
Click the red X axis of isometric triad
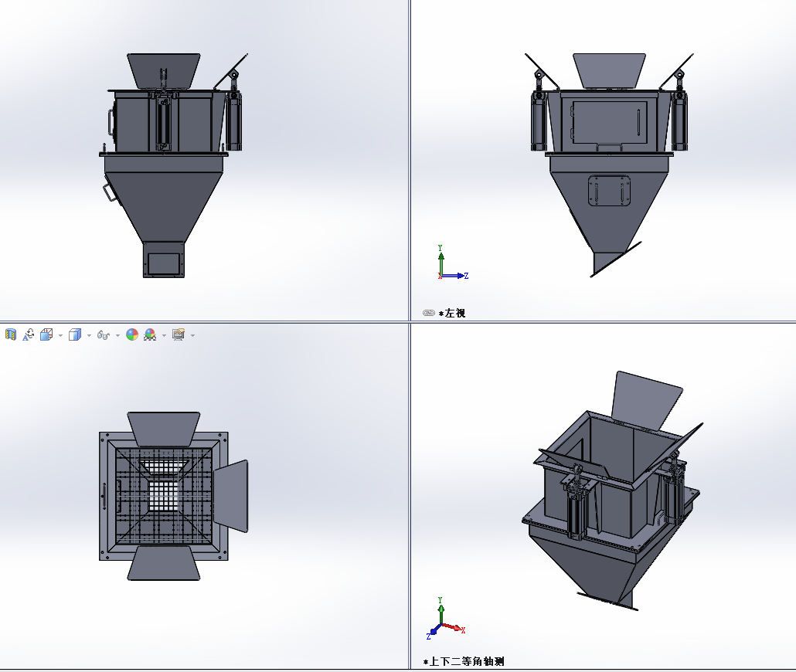point(456,629)
